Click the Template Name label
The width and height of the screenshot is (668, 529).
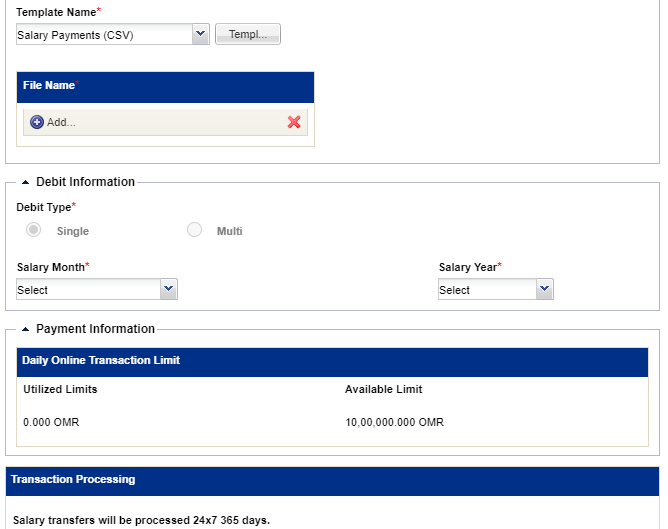[x=58, y=12]
